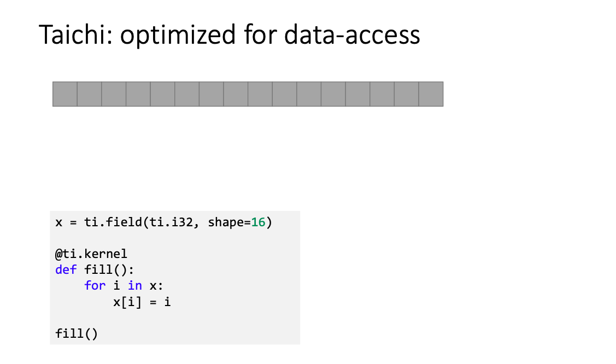Select the green number 16 in code
The image size is (616, 364).
coord(258,222)
